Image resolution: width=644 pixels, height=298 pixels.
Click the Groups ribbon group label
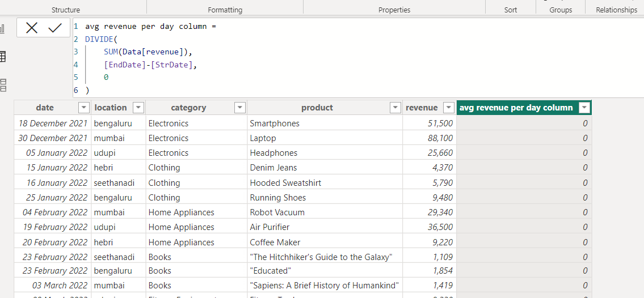561,10
